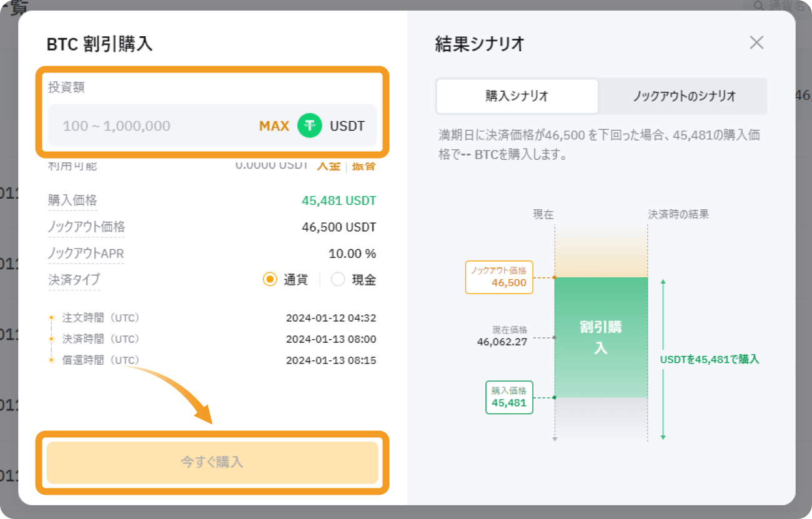
Task: Click the 決済時間 2024-01-13 08:00 value
Action: coord(331,339)
